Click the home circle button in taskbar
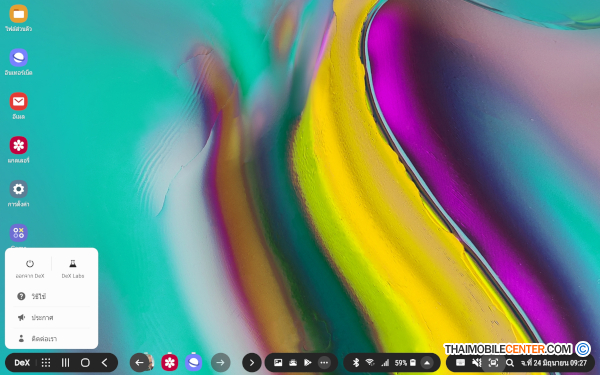This screenshot has width=600, height=375. [85, 363]
